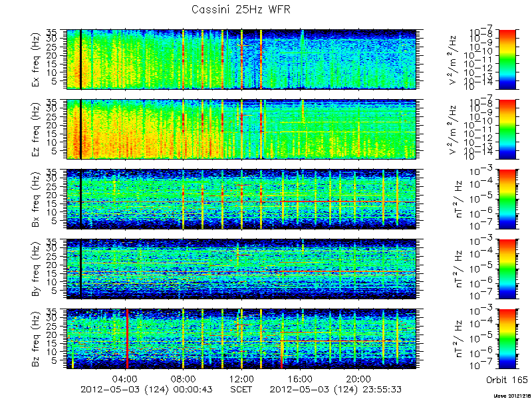Screen dimensions: 532x399
Task: Click the color bar beside the By panel
Action: (x=507, y=269)
